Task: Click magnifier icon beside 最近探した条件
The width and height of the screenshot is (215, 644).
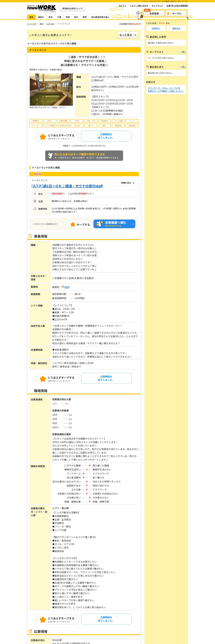Action: pyautogui.click(x=147, y=37)
